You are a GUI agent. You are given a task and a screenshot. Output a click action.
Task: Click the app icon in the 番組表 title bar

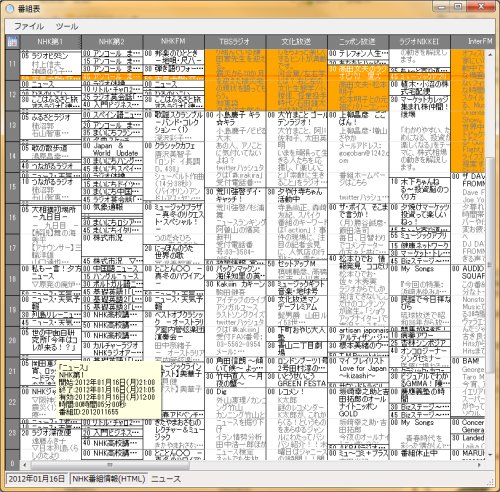coord(10,8)
